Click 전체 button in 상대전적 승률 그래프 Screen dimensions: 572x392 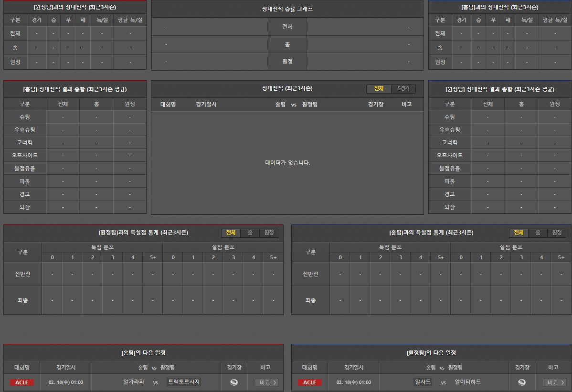tap(287, 27)
